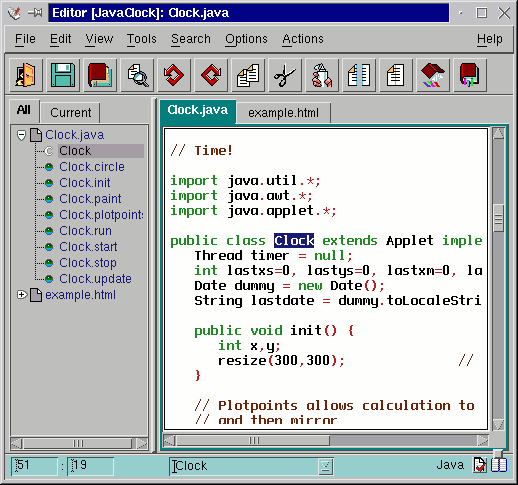Open the Search menu

point(191,39)
